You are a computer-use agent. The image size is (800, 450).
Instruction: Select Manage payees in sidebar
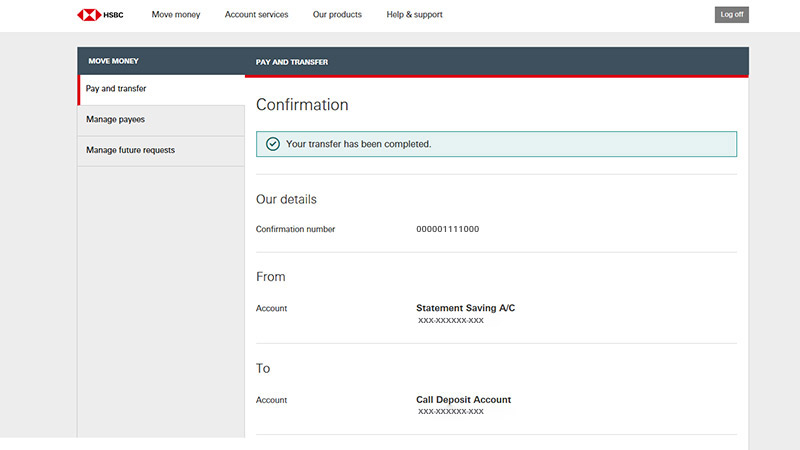tap(161, 120)
